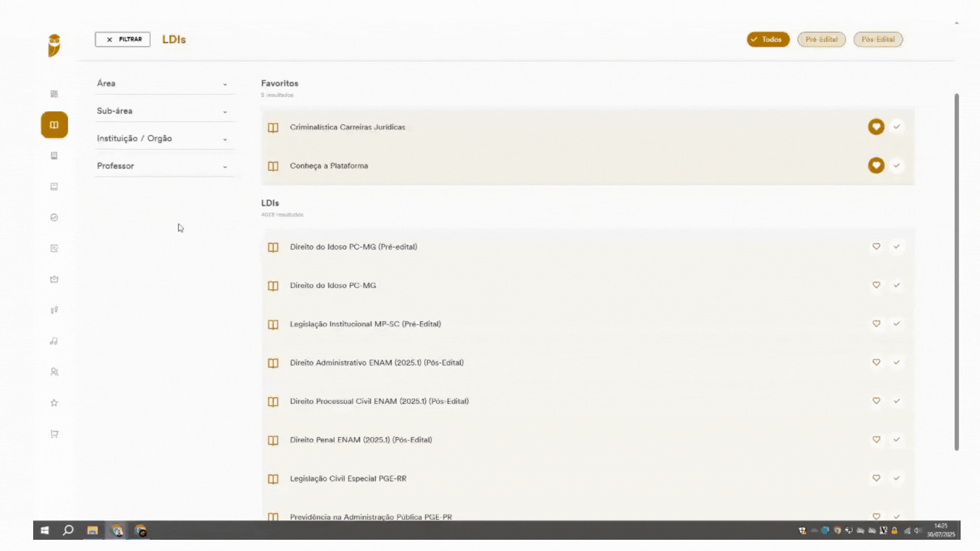Open Direito do Idoso PC-MG without Pré-edital
Image resolution: width=980 pixels, height=551 pixels.
333,285
